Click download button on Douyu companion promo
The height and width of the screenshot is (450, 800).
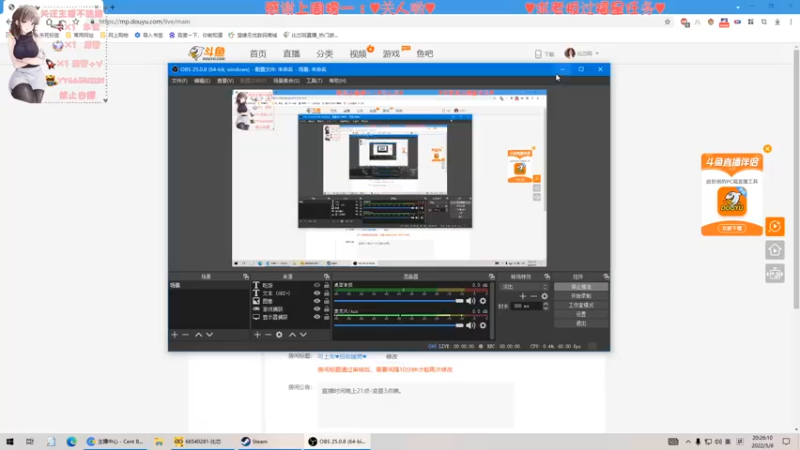(732, 228)
